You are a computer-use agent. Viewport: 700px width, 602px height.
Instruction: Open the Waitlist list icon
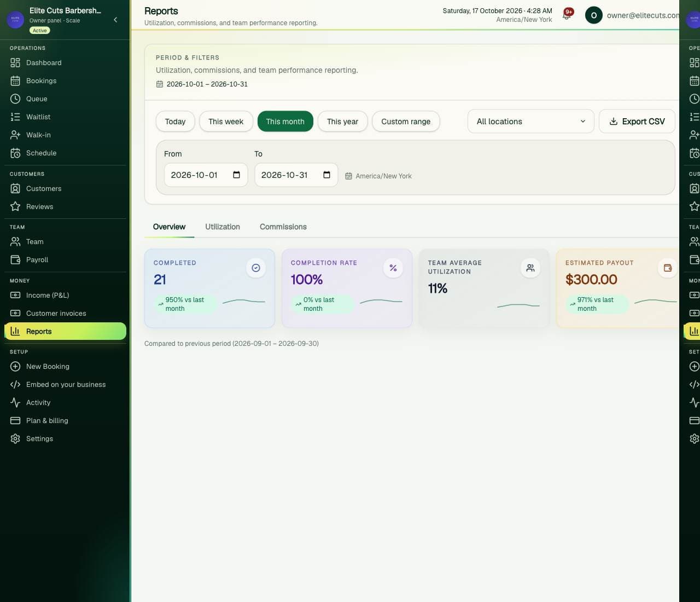click(x=15, y=117)
